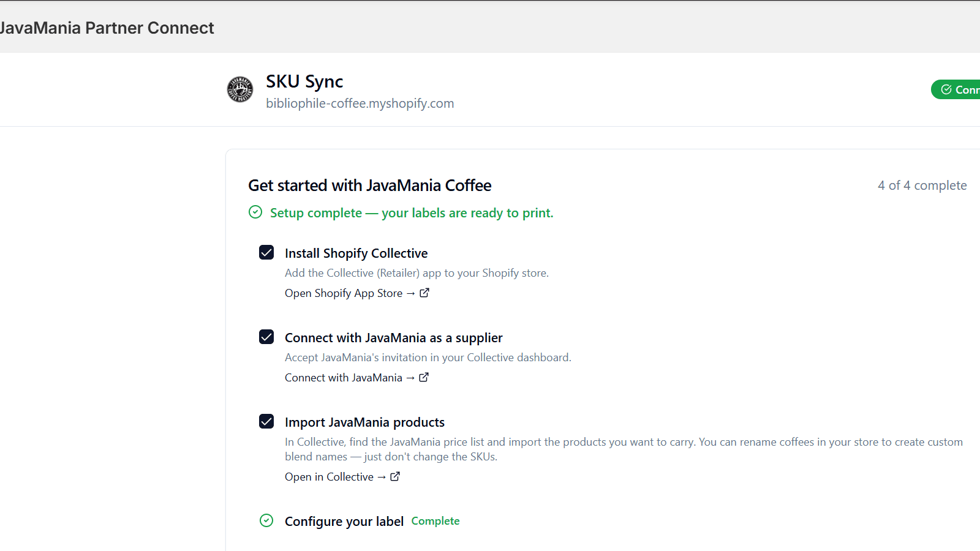
Task: Click the external link icon after Connect with JavaMania
Action: coord(424,377)
